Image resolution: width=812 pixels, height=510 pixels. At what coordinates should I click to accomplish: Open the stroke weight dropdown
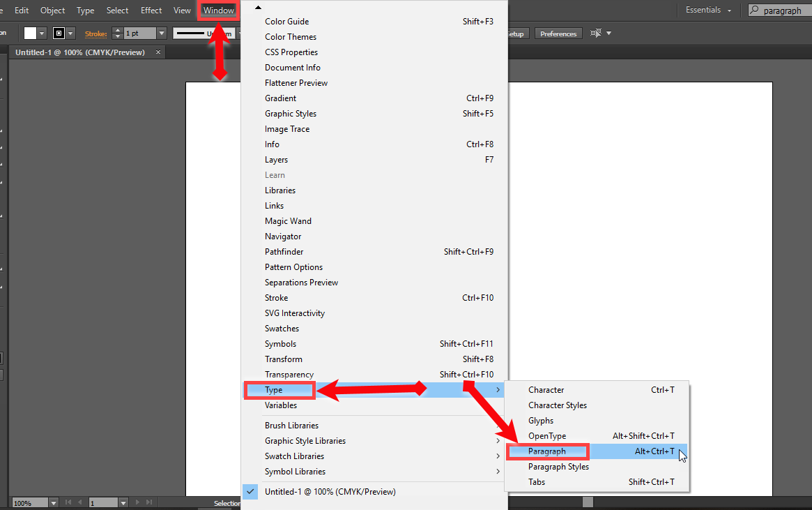(162, 33)
